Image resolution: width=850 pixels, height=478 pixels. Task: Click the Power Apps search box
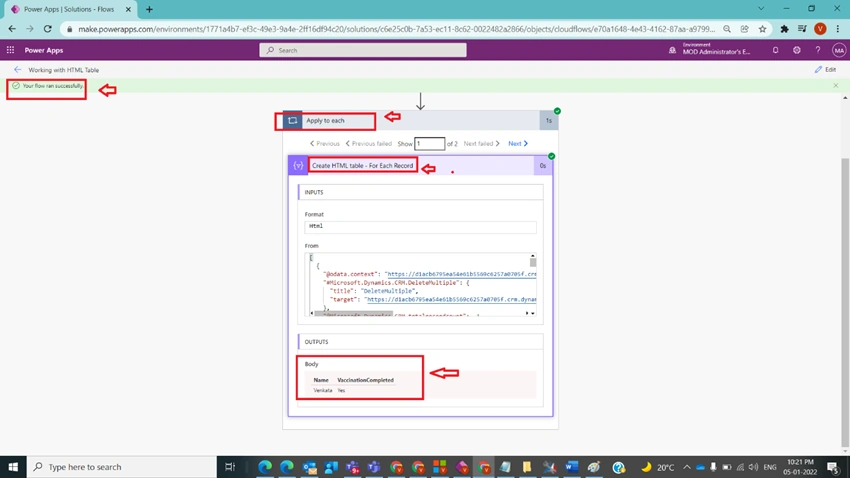(363, 50)
